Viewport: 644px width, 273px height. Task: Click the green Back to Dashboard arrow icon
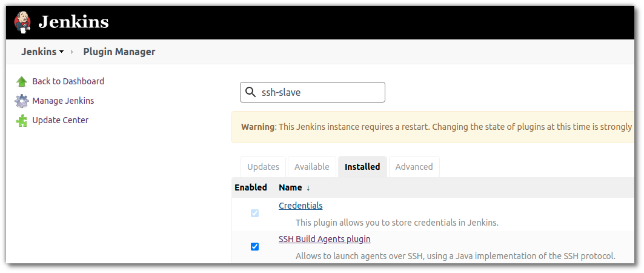pos(21,81)
